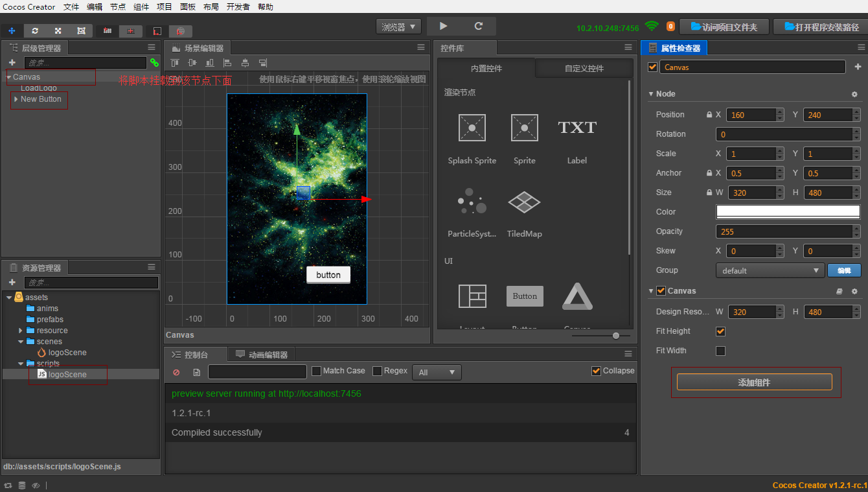Align selected nodes to horizontal center
The height and width of the screenshot is (492, 868).
(245, 63)
